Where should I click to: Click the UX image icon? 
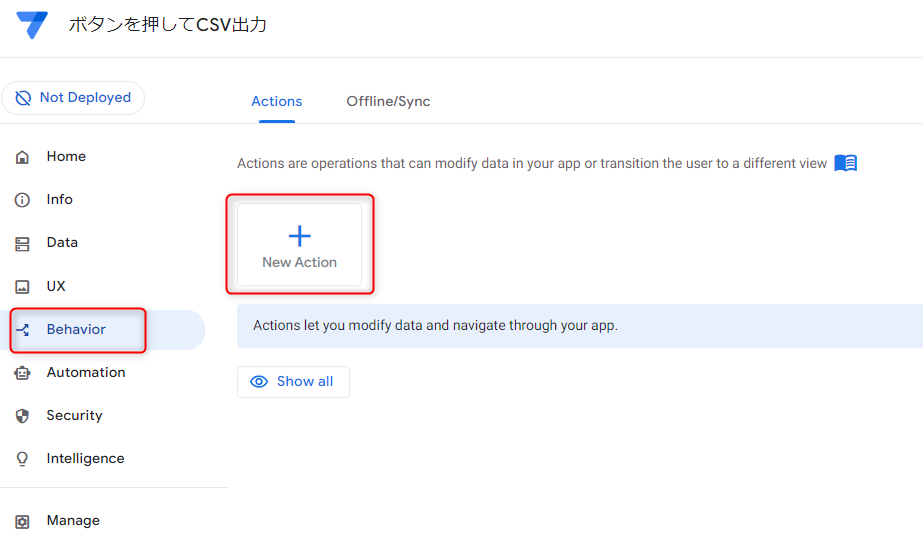22,287
